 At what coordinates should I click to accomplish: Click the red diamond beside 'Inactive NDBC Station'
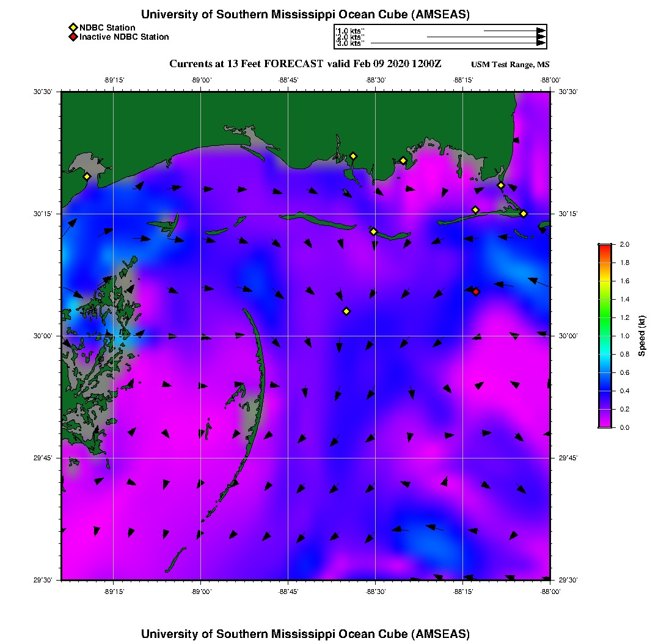coord(73,37)
